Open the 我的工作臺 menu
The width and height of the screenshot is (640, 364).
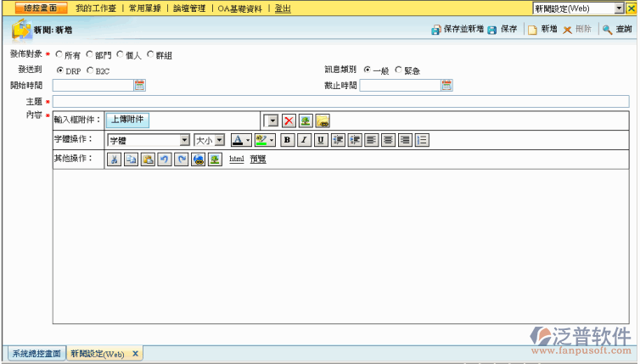(x=95, y=8)
